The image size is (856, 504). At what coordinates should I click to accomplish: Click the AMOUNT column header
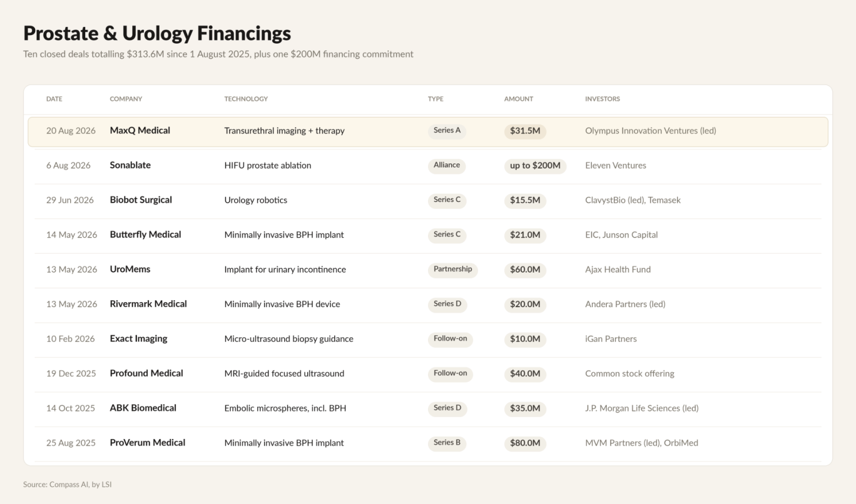tap(518, 99)
